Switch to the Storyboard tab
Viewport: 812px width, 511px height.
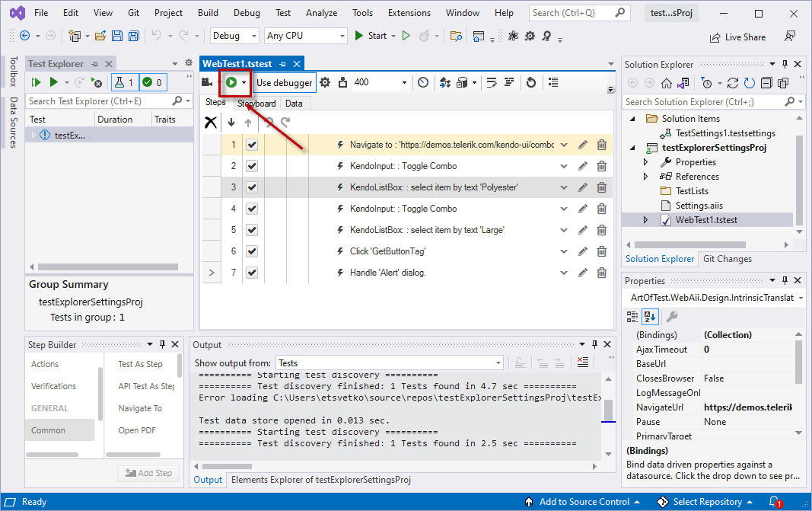[x=256, y=103]
